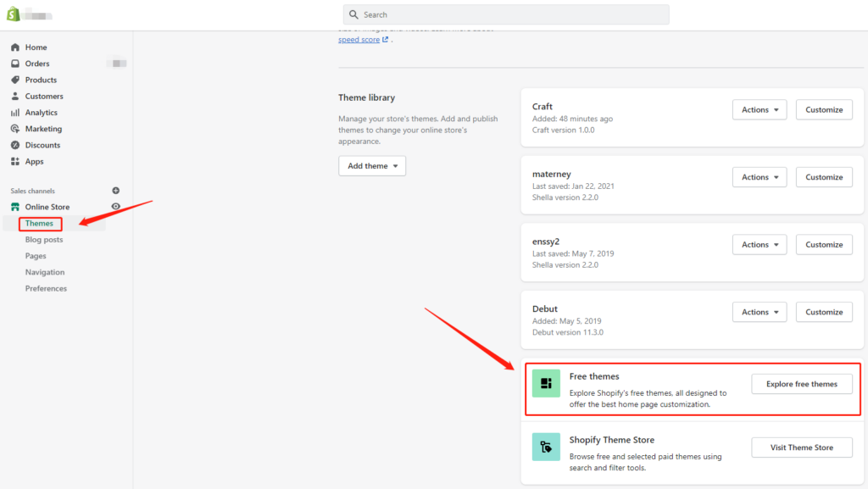Click the Free themes heading
The height and width of the screenshot is (489, 868).
[x=594, y=376]
